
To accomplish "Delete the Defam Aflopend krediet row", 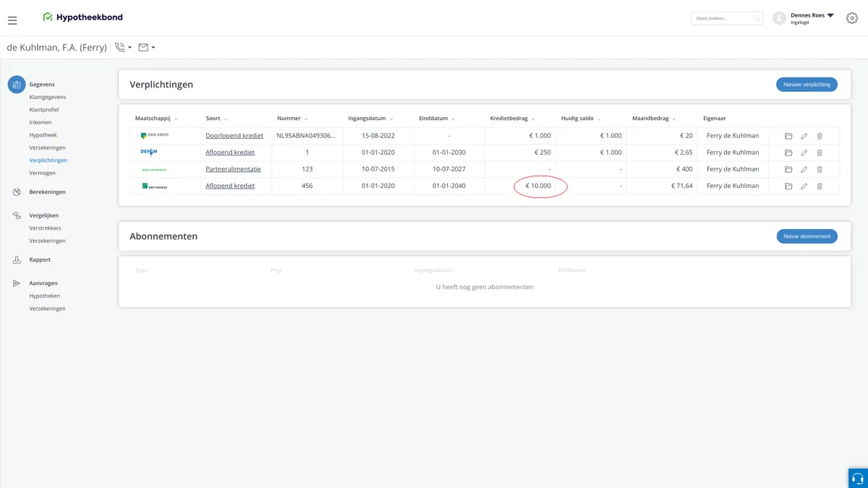I will coord(820,153).
